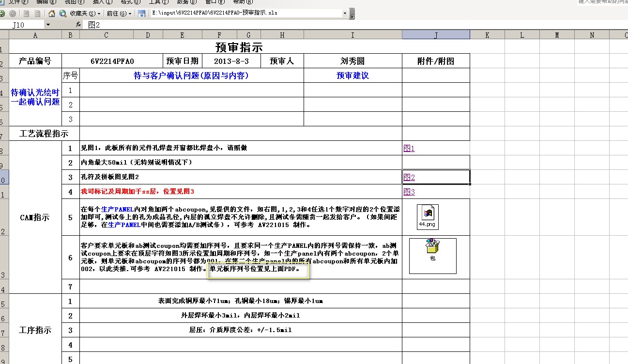Image resolution: width=628 pixels, height=364 pixels.
Task: Select column header I
Action: click(x=352, y=35)
